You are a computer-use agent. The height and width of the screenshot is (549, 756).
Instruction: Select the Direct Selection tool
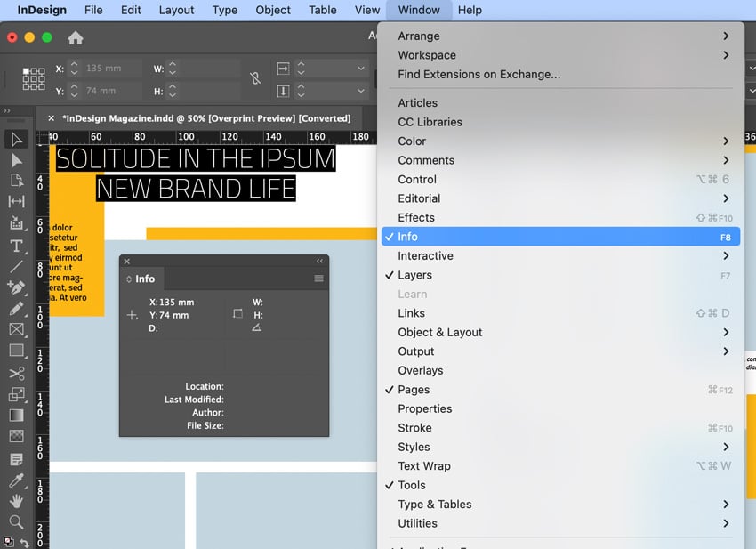coord(18,160)
